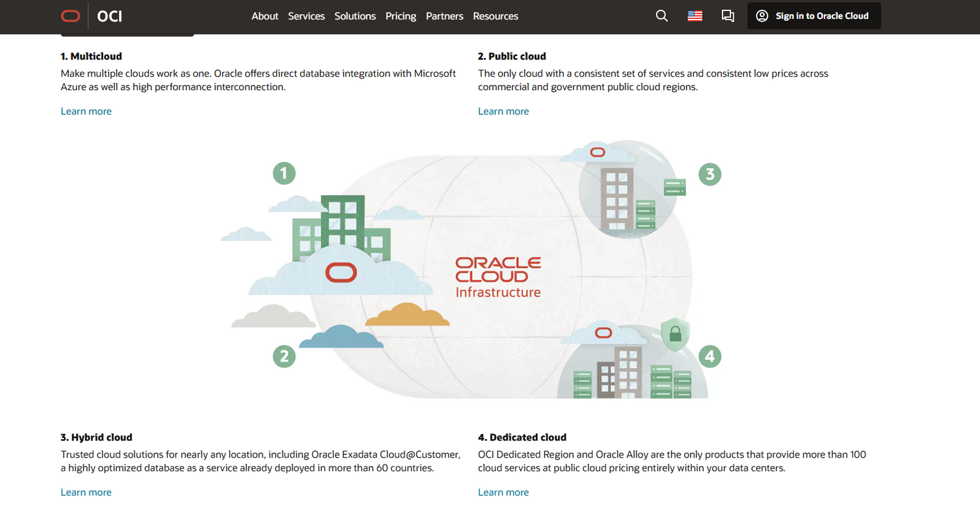The width and height of the screenshot is (980, 517).
Task: Click the account icon on the sign-in button
Action: tap(762, 16)
